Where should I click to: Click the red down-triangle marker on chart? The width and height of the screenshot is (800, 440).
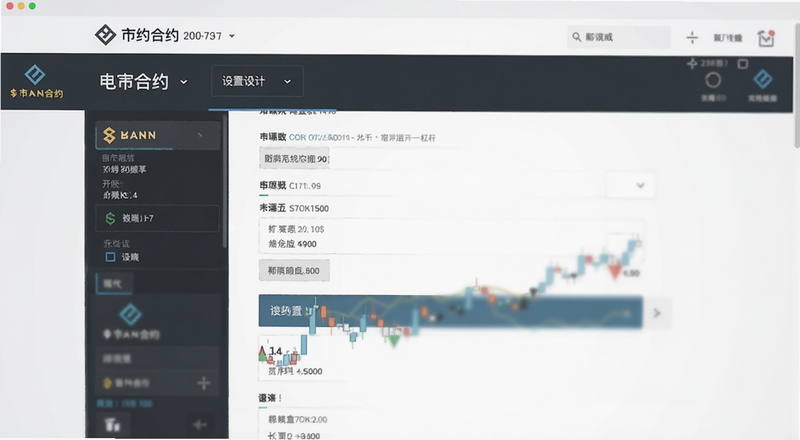615,272
